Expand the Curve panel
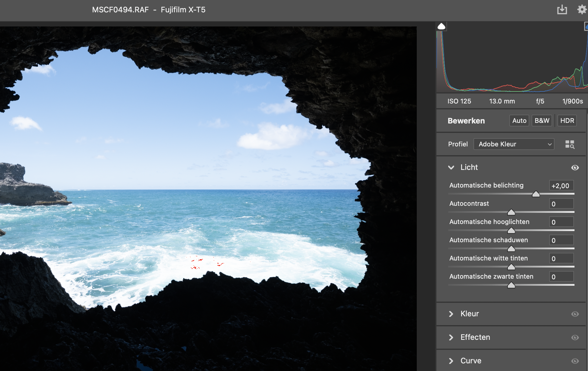Viewport: 588px width, 371px height. tap(451, 361)
